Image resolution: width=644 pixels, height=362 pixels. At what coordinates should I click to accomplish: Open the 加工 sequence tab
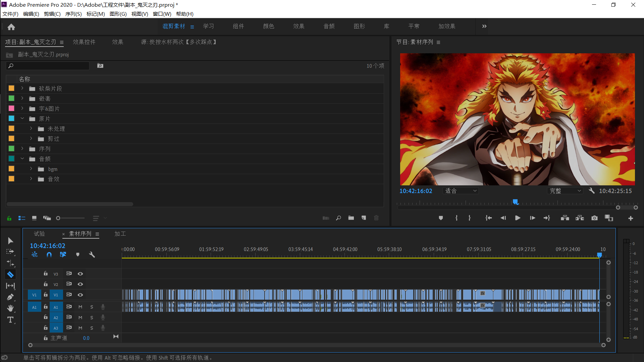click(x=120, y=234)
